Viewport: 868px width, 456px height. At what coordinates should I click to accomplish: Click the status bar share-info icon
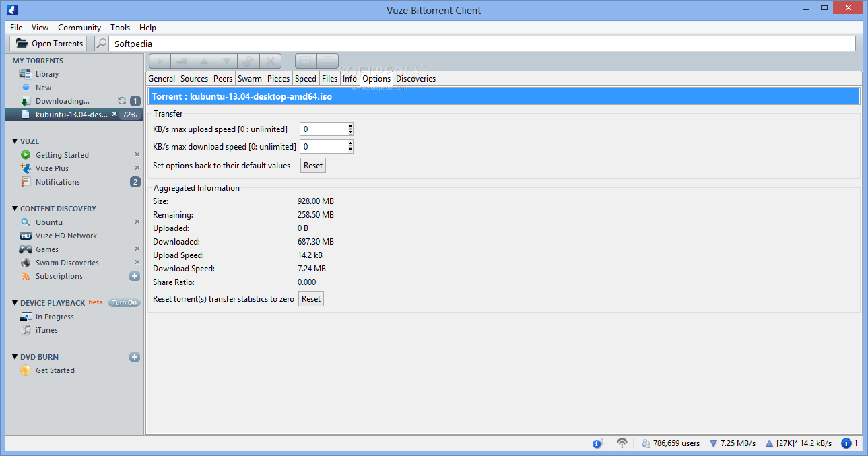coord(597,443)
